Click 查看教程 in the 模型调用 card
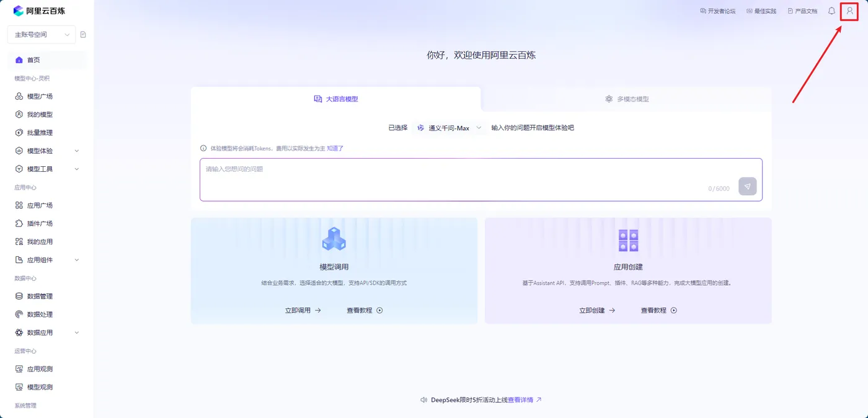 click(x=365, y=310)
